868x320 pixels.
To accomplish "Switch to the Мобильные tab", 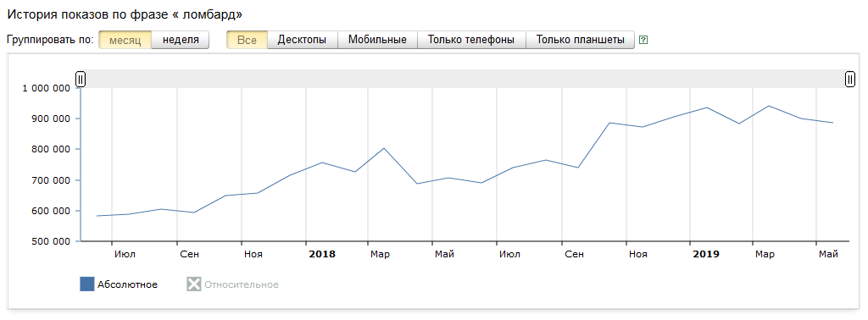I will [377, 40].
